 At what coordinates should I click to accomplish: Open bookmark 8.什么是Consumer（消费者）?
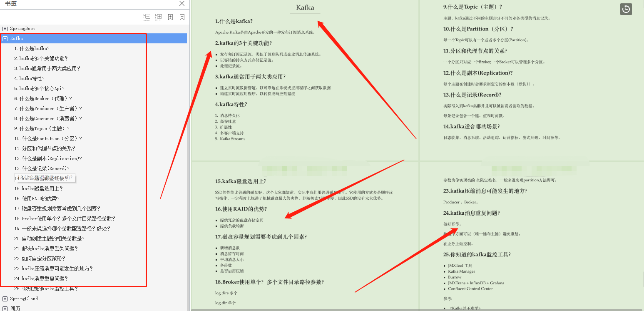point(48,118)
